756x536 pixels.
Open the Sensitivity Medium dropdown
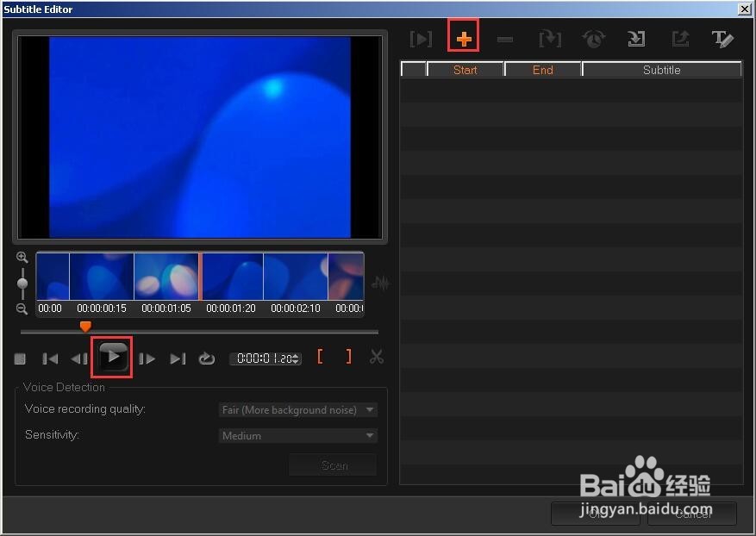[x=297, y=436]
